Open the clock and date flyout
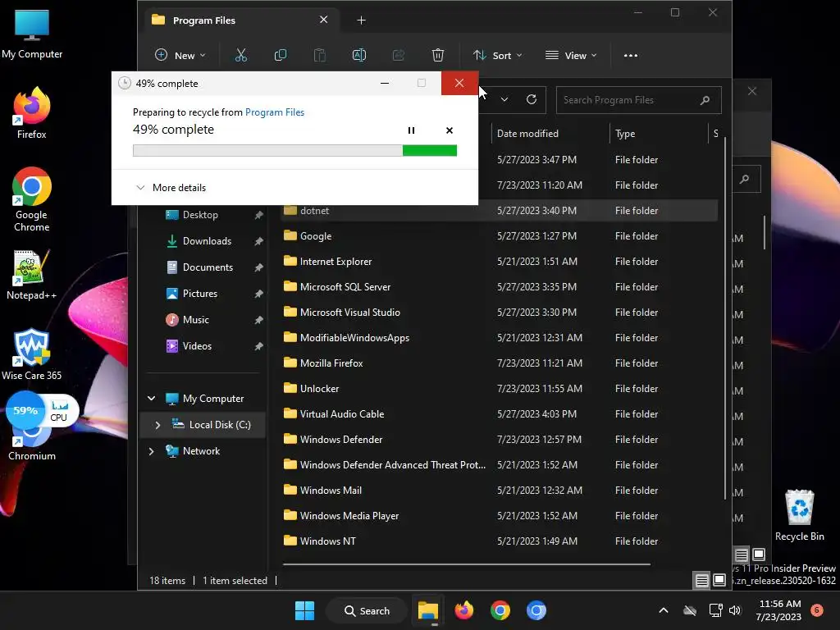This screenshot has width=840, height=630. [779, 610]
